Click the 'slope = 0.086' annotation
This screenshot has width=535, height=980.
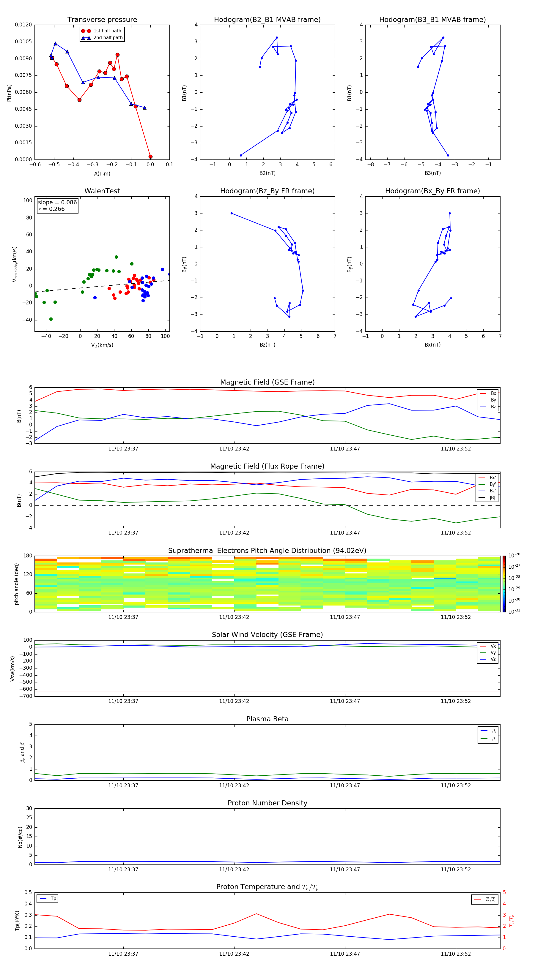click(57, 203)
